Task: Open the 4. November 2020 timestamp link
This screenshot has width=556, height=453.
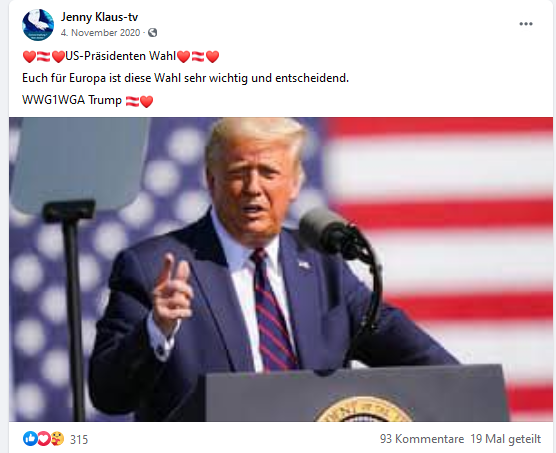Action: point(100,33)
